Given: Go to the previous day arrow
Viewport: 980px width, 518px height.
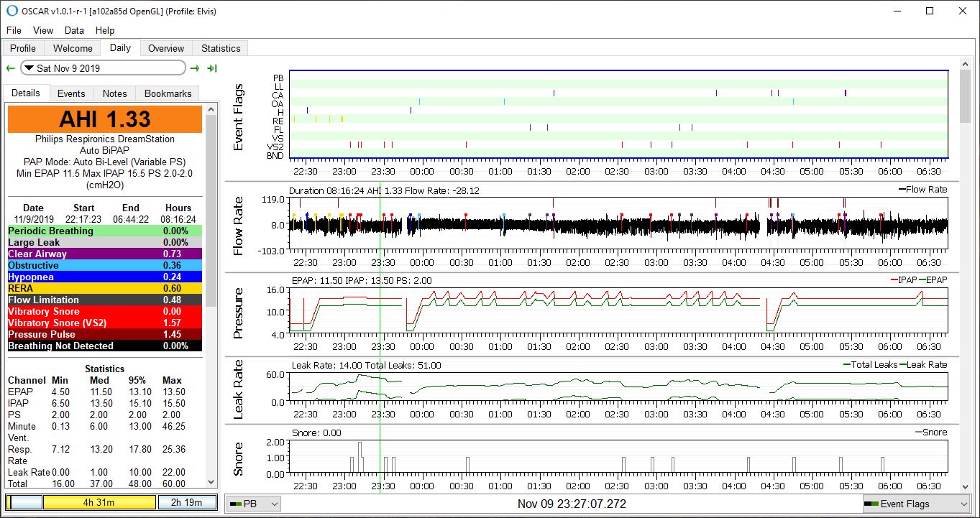Looking at the screenshot, I should click(10, 68).
